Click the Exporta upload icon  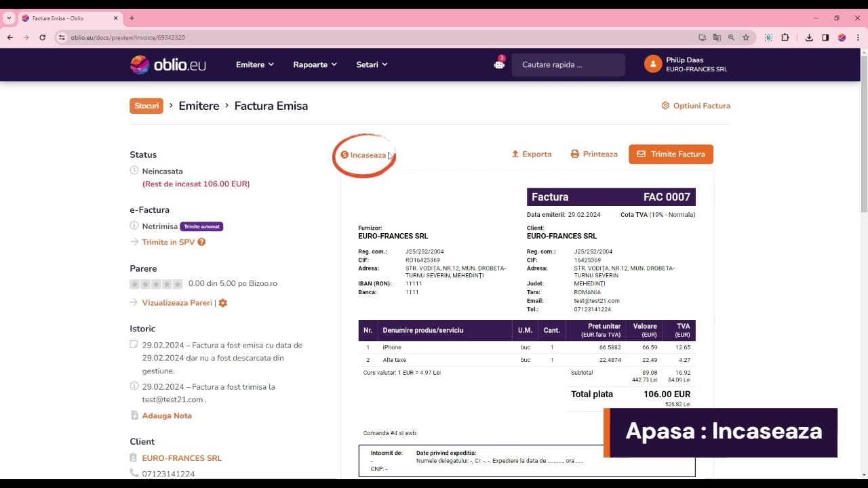tap(515, 154)
